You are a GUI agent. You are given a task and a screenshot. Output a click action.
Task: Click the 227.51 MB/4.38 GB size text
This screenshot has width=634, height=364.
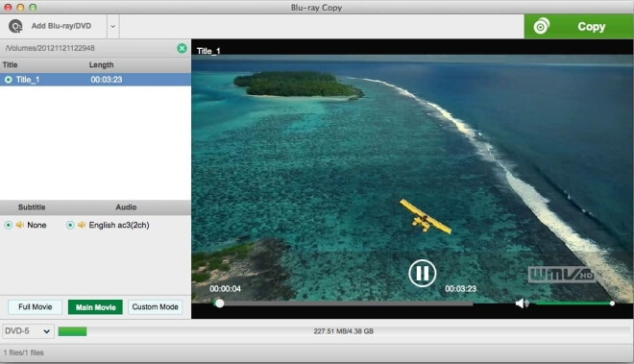(x=343, y=331)
